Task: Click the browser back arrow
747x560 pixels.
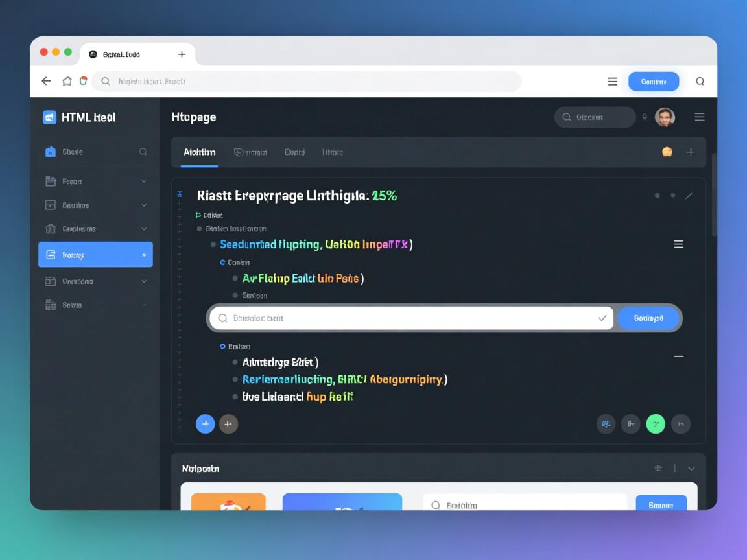Action: click(46, 81)
